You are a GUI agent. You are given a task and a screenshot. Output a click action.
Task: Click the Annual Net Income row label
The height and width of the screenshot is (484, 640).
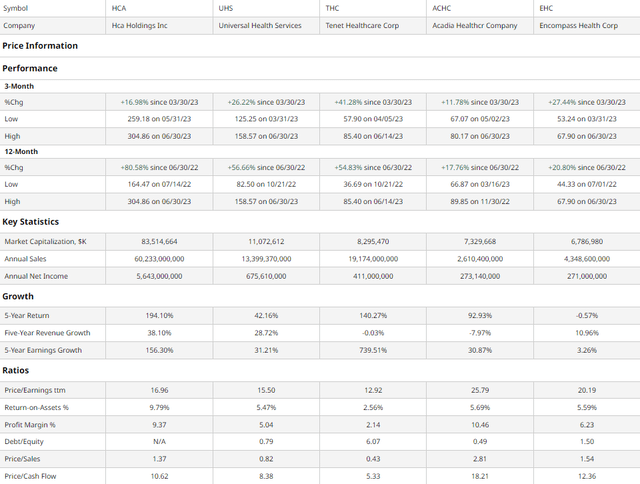click(x=36, y=276)
